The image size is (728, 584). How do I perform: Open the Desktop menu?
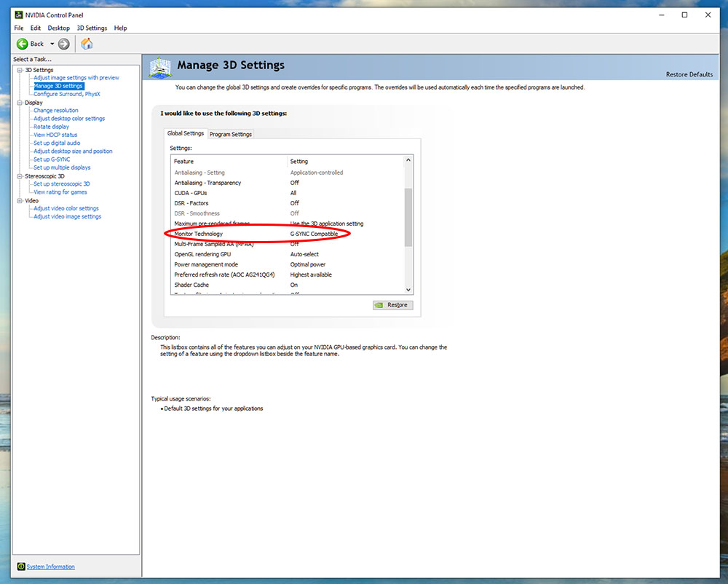58,28
